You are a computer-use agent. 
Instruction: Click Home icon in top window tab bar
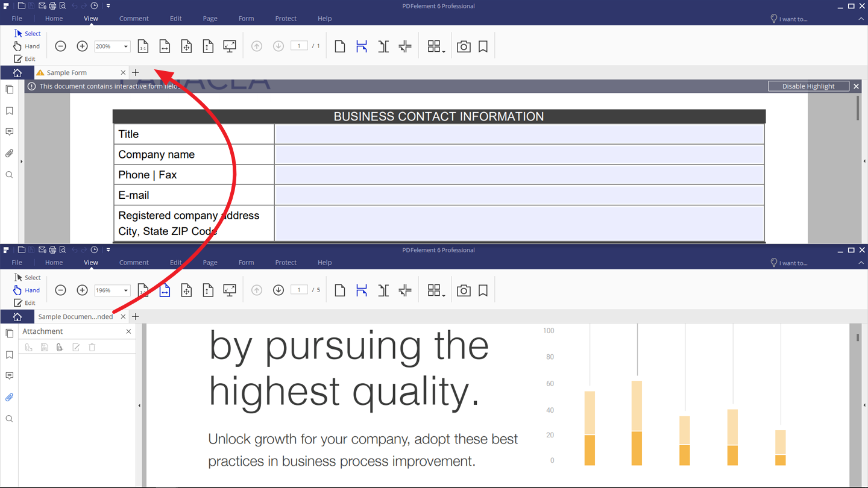click(17, 72)
